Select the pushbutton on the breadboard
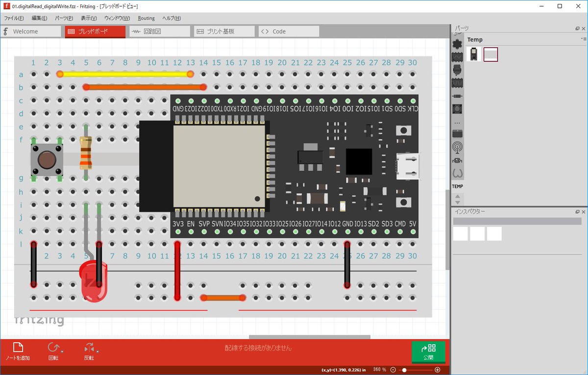The image size is (588, 375). point(47,160)
